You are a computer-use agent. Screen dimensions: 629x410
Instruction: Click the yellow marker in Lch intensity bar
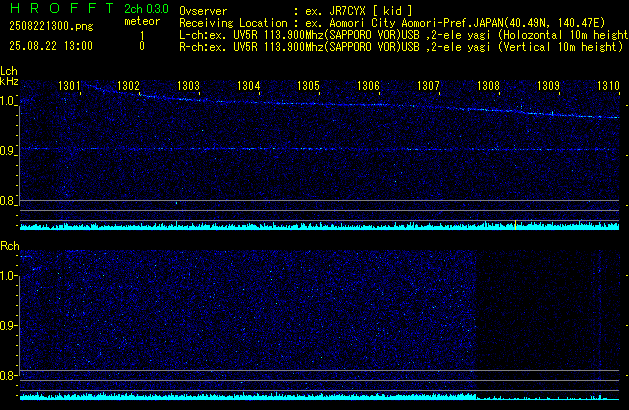click(515, 225)
